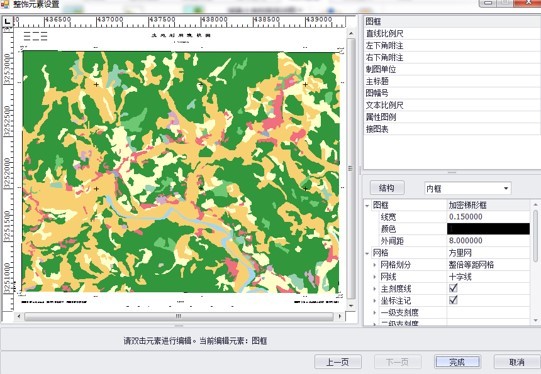The image size is (541, 374).
Task: Click the app icon in title bar
Action: point(4,4)
